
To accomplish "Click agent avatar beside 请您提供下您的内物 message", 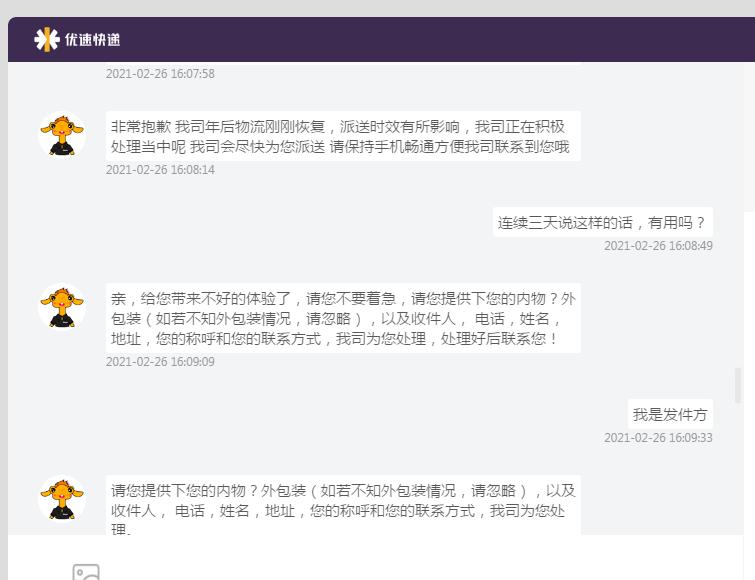I will [x=62, y=499].
